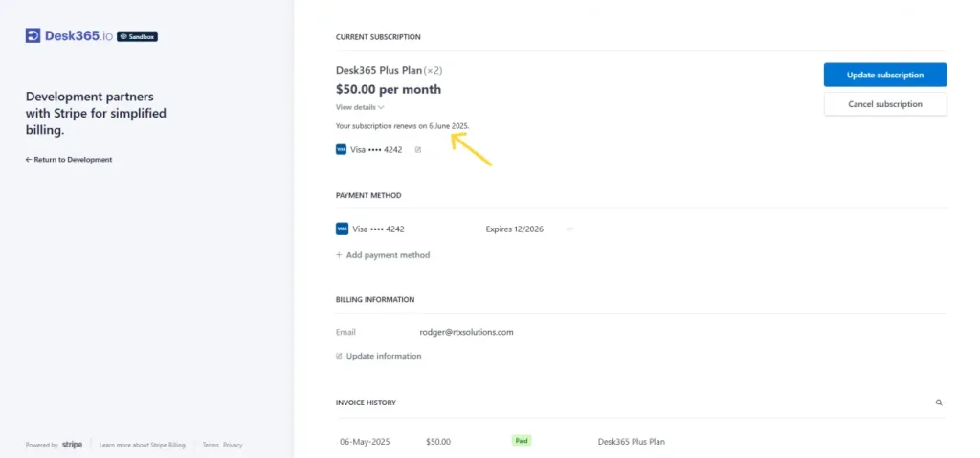Open the three-dot menu beside Expires 12/2026
Screen dimensions: 980x458
tap(569, 229)
